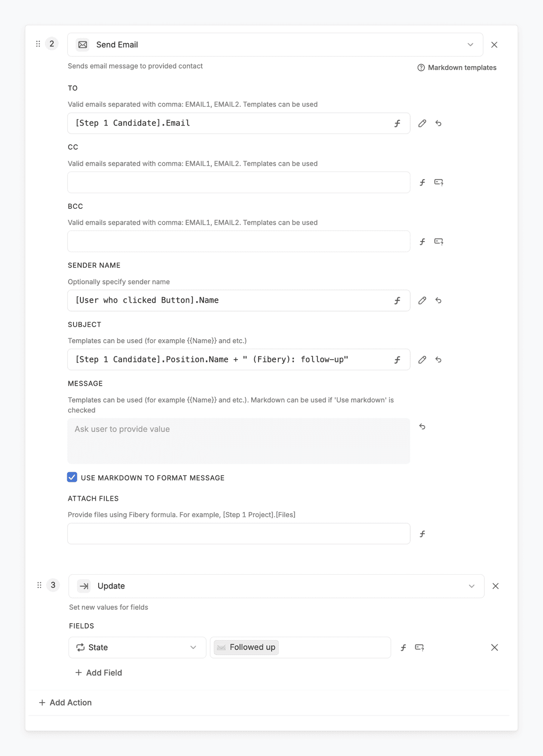Click the undo arrow next to Message box
Image resolution: width=543 pixels, height=756 pixels.
(422, 427)
